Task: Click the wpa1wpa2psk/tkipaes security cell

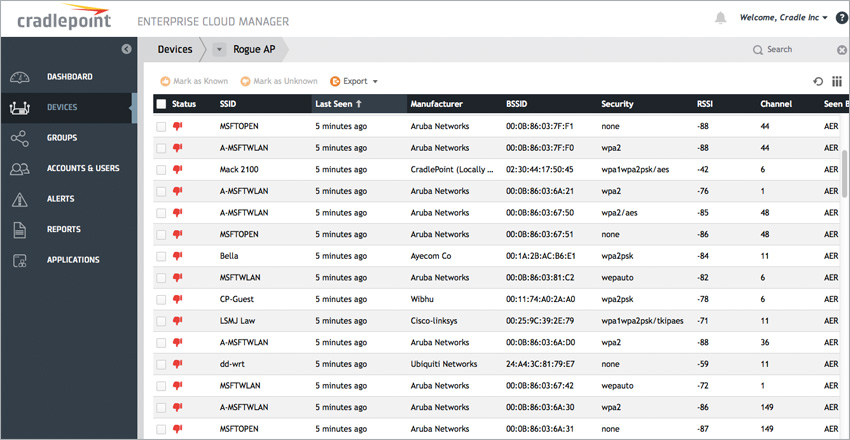Action: pos(642,321)
